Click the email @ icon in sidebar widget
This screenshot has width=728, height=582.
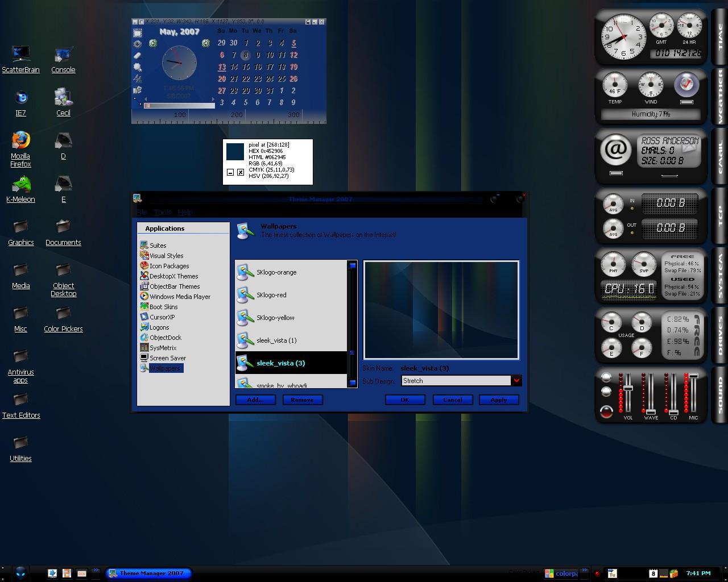pyautogui.click(x=615, y=149)
